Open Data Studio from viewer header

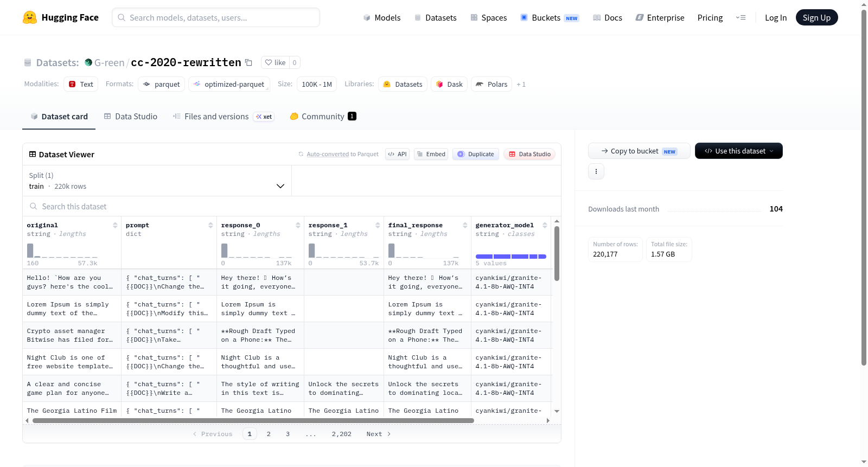[529, 154]
